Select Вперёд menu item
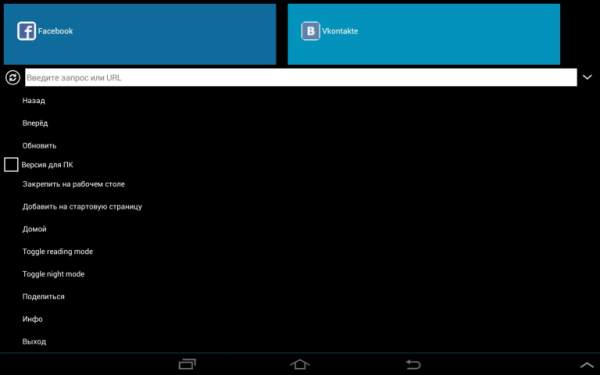 point(35,123)
